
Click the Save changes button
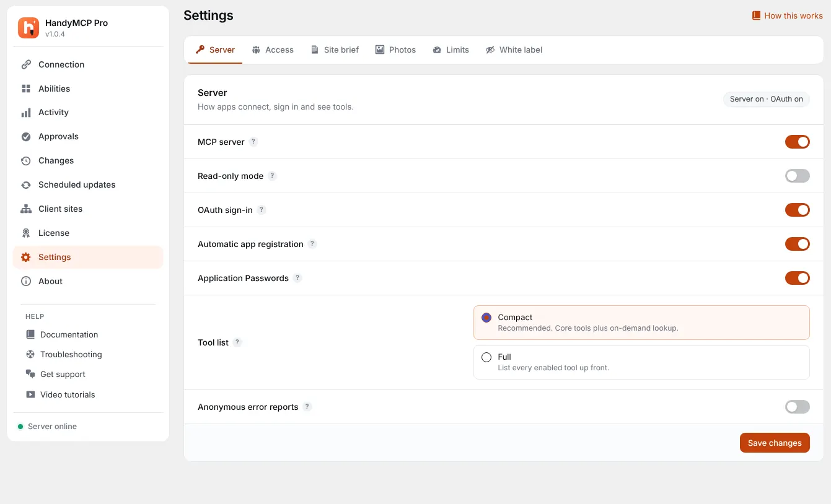pos(775,443)
